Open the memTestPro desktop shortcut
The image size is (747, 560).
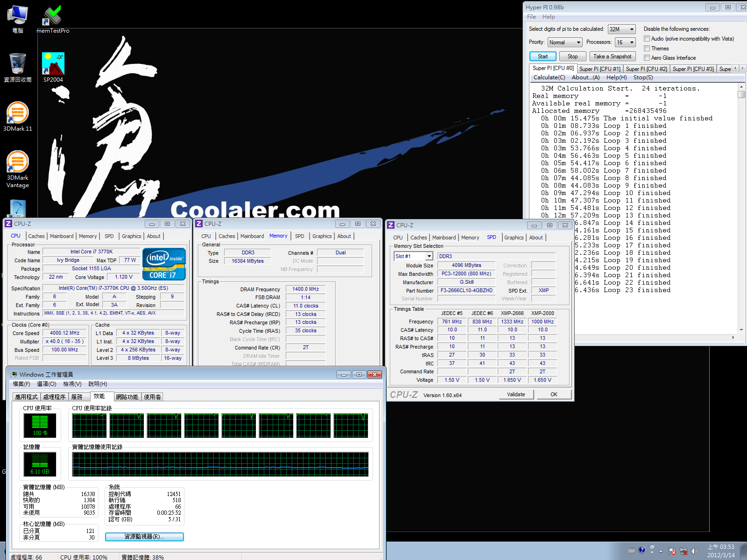[53, 19]
